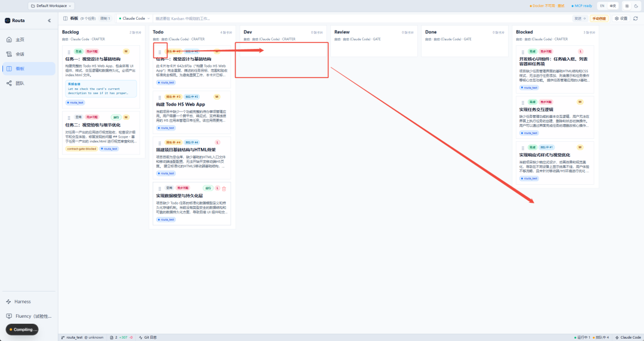644x341 pixels.
Task: Open the 实现数据模型与持久化层 card title
Action: (179, 196)
